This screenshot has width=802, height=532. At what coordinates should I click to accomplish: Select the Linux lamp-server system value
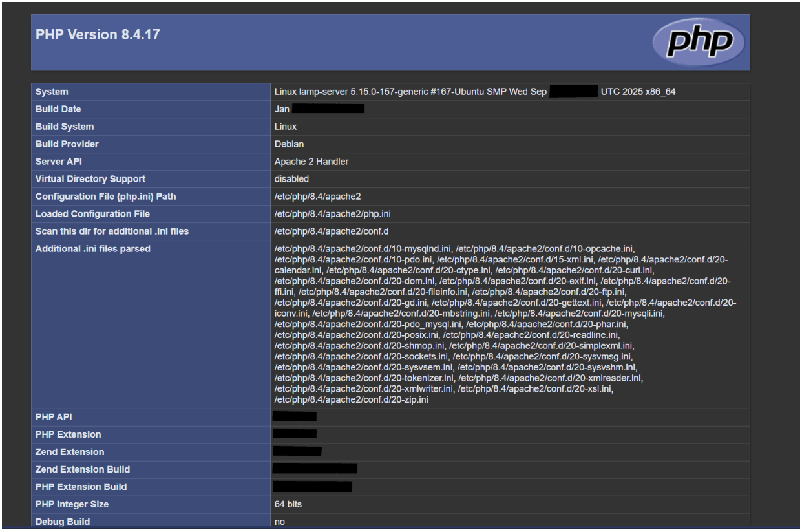(x=475, y=92)
